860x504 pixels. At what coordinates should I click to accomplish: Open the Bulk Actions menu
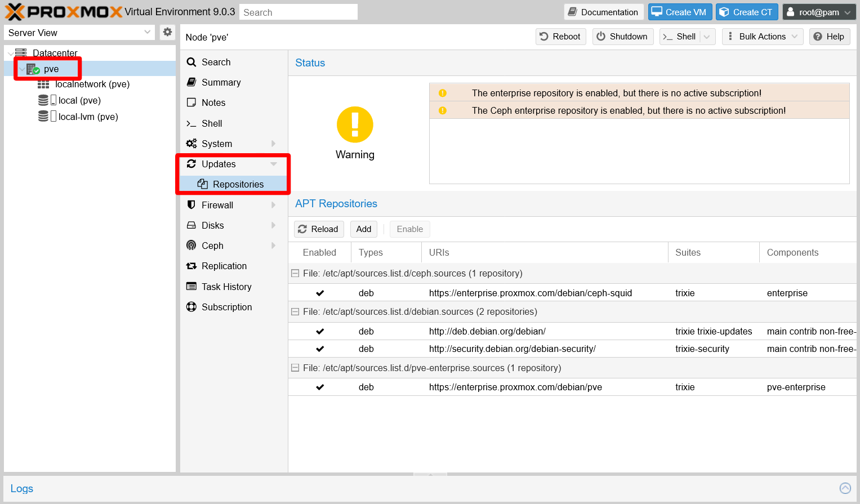tap(762, 36)
